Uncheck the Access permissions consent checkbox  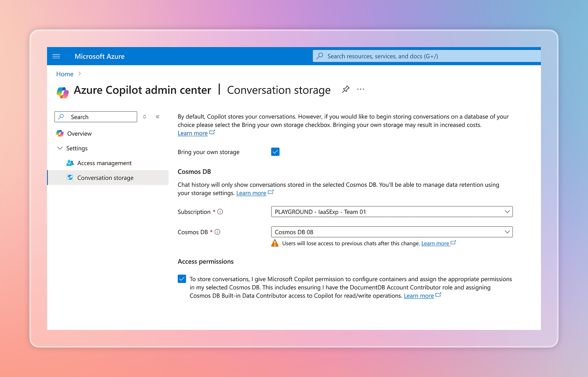click(182, 279)
